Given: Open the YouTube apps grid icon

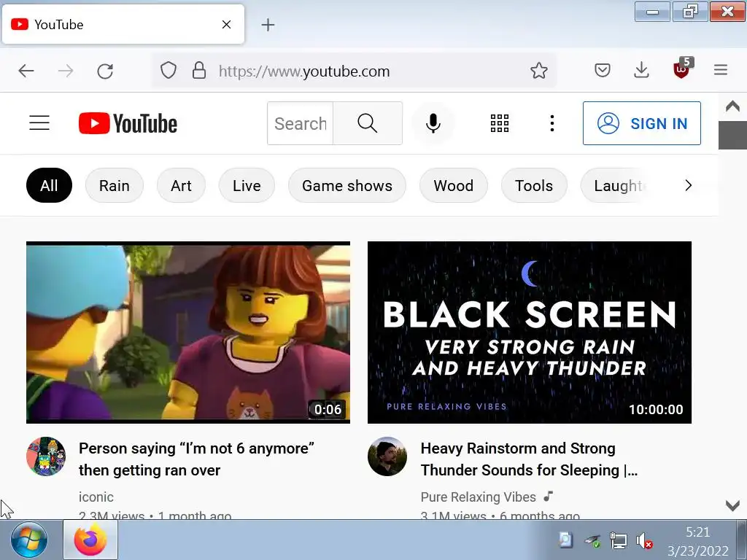Looking at the screenshot, I should tap(500, 123).
